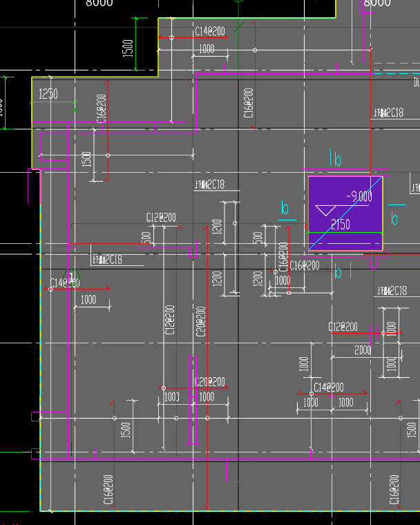Click "500" dimension next to horizontal C12@200
The width and height of the screenshot is (420, 525).
click(x=146, y=238)
